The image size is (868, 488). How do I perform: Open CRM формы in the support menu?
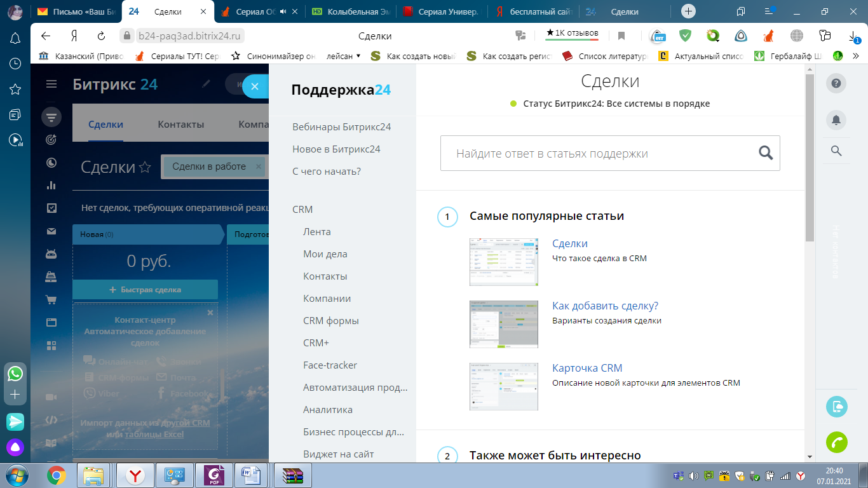click(x=331, y=321)
